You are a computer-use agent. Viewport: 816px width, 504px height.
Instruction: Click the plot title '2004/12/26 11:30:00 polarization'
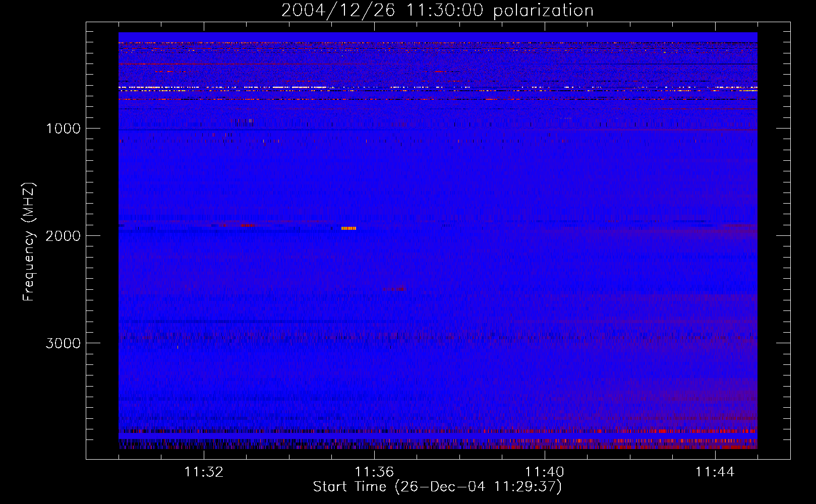pyautogui.click(x=437, y=11)
